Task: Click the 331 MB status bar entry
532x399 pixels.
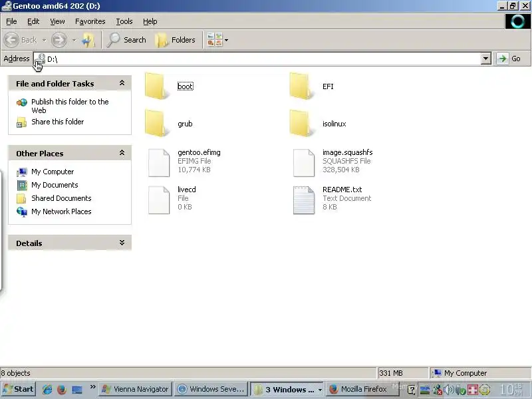Action: coord(391,373)
